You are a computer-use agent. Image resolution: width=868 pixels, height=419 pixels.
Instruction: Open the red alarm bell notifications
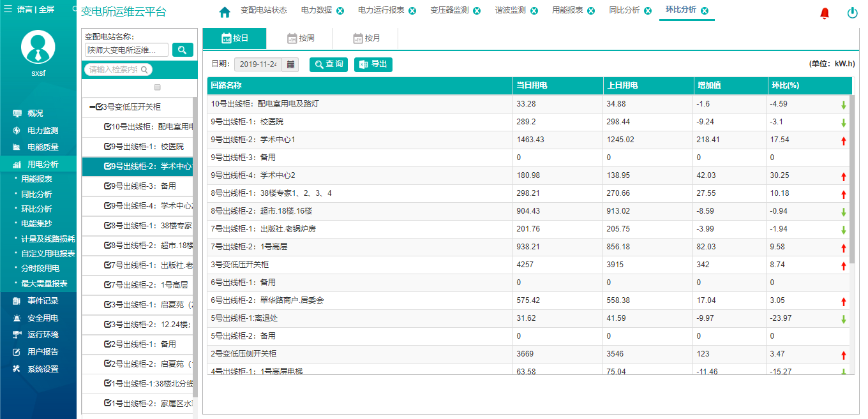(x=825, y=13)
